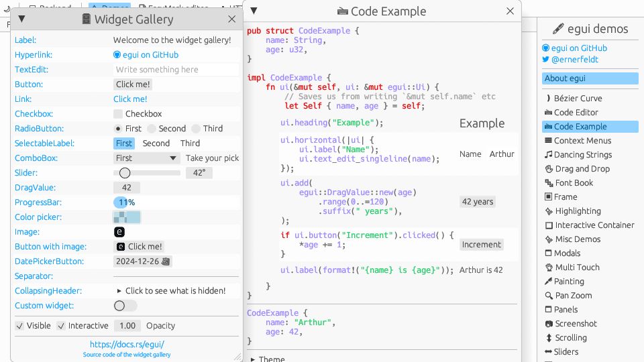Viewport: 644px width, 362px height.
Task: Click the Highlighting sparkle icon
Action: (549, 211)
